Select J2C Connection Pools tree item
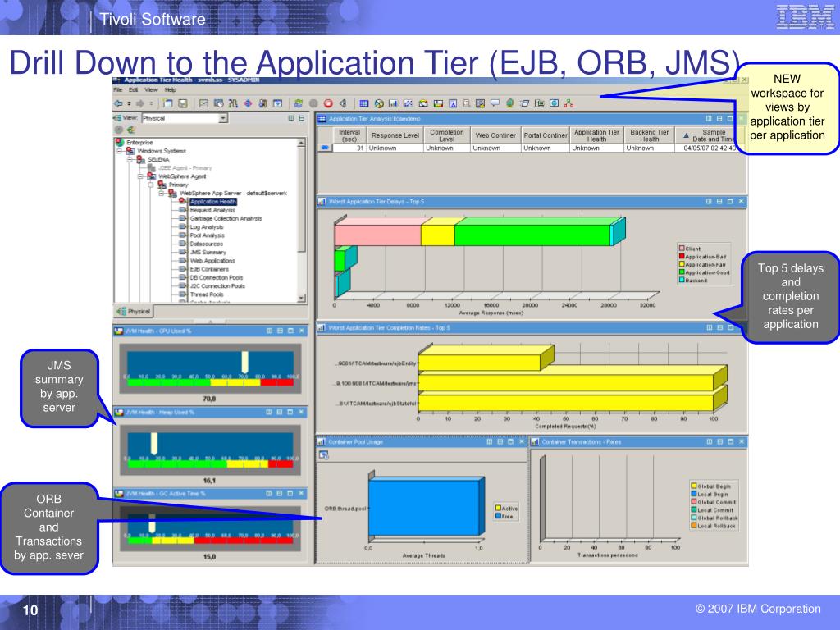The image size is (840, 630). click(217, 286)
